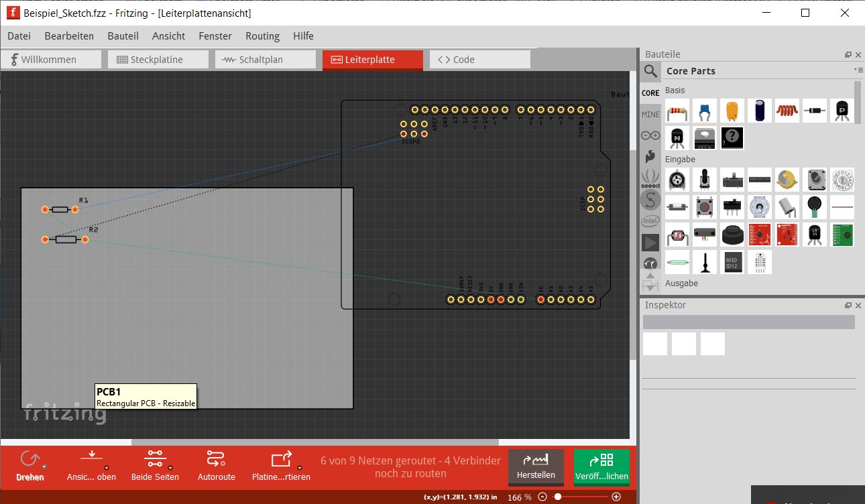Click the 166 % zoom value field

click(520, 497)
